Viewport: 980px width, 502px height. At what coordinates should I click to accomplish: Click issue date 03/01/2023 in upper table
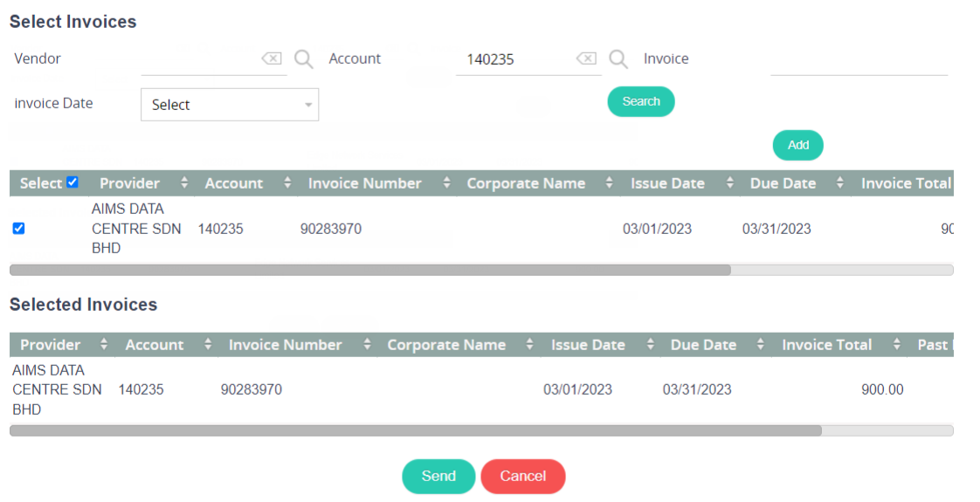657,229
